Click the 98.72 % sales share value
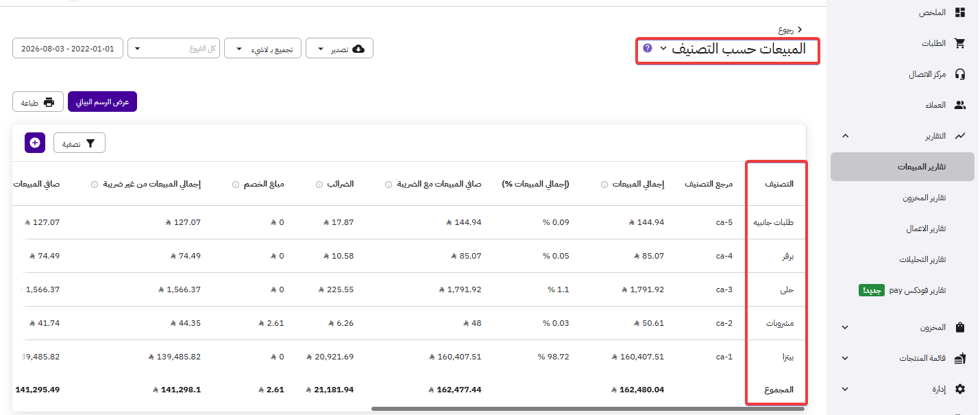 pyautogui.click(x=554, y=357)
